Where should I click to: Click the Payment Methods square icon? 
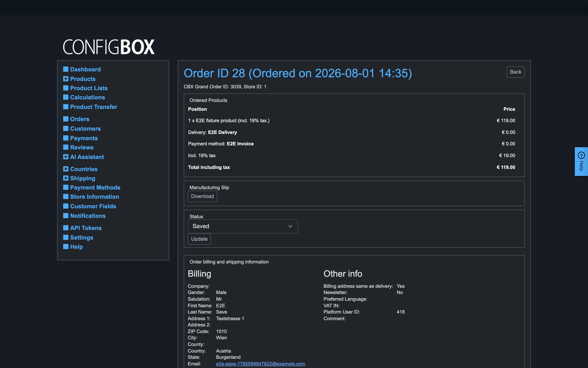coord(66,187)
